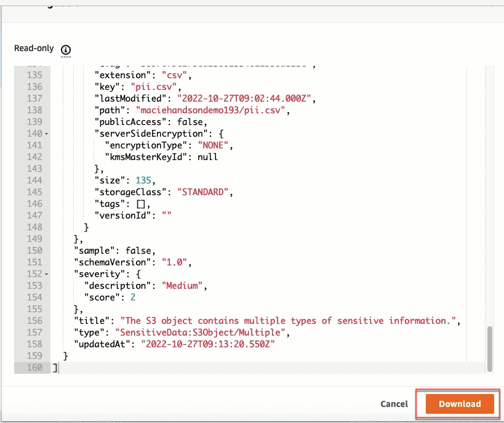Click the sample false value
Image resolution: width=504 pixels, height=423 pixels.
coord(138,251)
